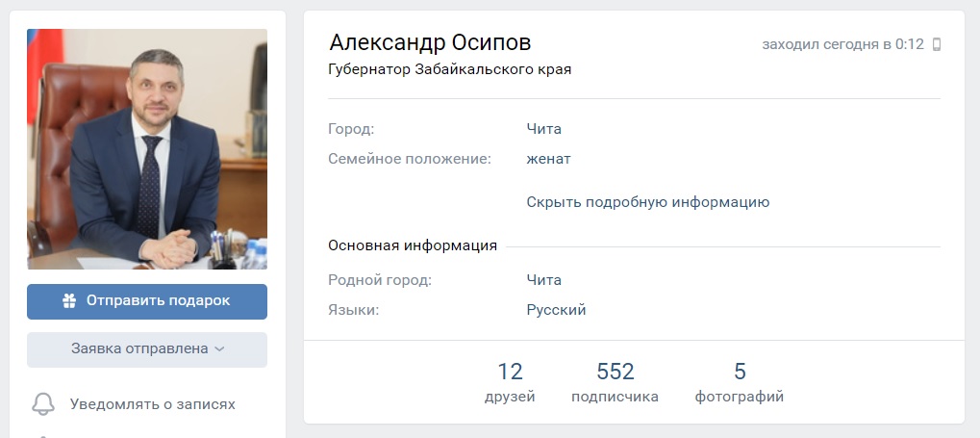Click the Заявка отправлена button

click(147, 349)
